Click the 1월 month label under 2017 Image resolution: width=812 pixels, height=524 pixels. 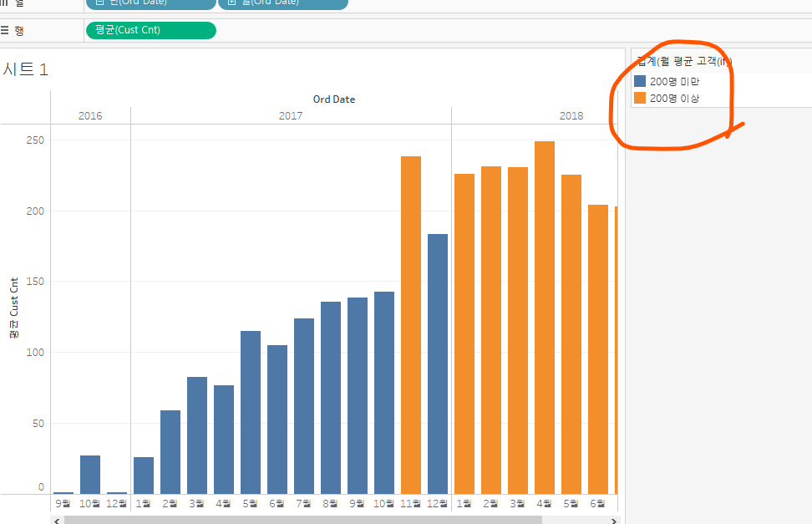click(x=144, y=503)
